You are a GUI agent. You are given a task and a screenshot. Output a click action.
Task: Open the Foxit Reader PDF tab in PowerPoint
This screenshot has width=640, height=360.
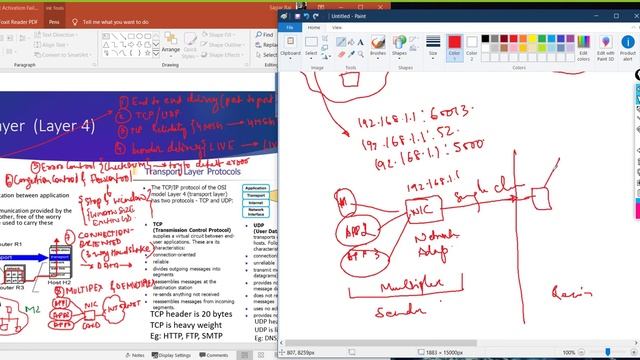pyautogui.click(x=19, y=22)
